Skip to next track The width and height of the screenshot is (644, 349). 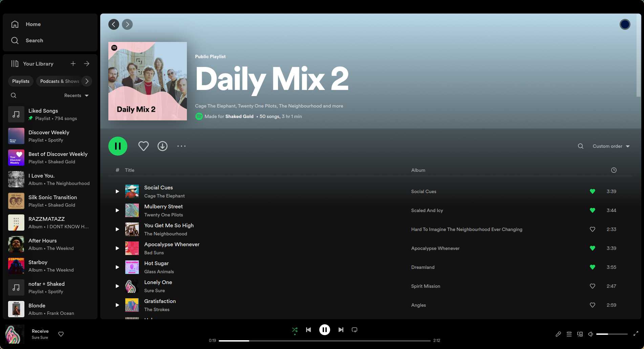(x=341, y=330)
